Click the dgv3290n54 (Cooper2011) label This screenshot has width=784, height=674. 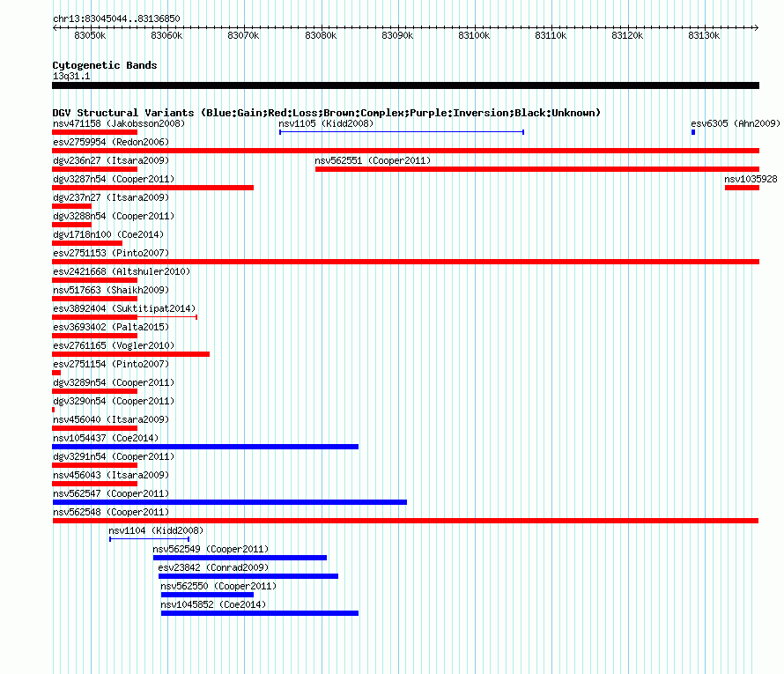coord(114,401)
